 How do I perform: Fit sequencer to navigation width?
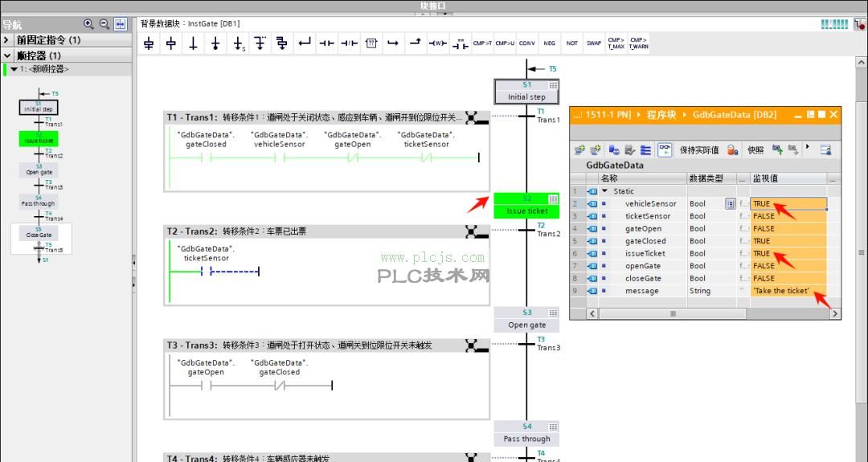[120, 24]
